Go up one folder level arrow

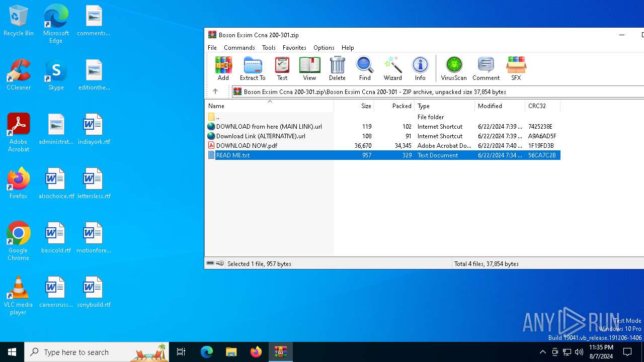(x=215, y=92)
